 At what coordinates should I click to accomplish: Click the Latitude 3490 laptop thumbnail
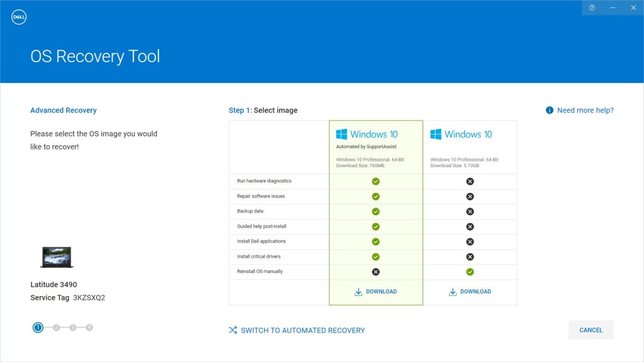(57, 257)
